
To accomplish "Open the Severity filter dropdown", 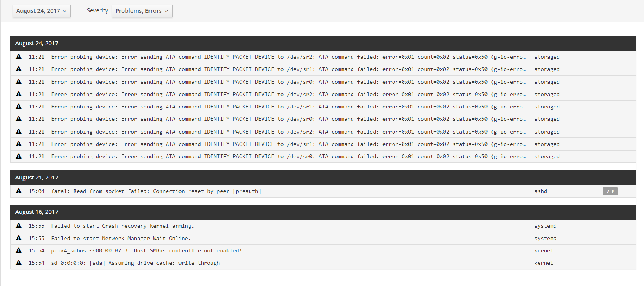I will click(142, 11).
